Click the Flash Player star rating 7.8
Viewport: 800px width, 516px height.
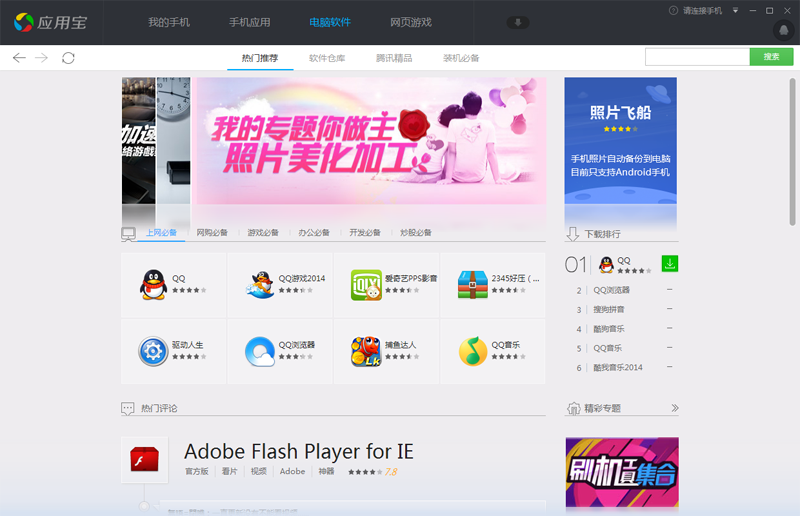tap(372, 472)
